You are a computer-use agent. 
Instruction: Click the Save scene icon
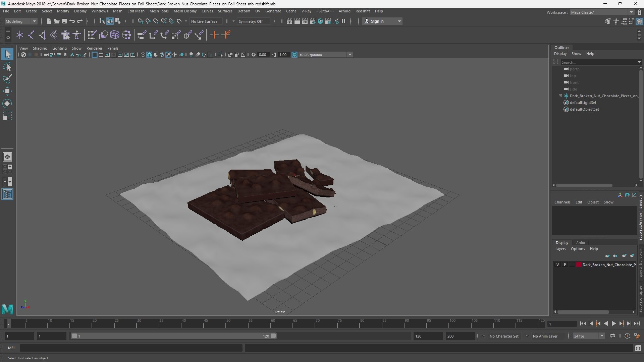tap(64, 21)
